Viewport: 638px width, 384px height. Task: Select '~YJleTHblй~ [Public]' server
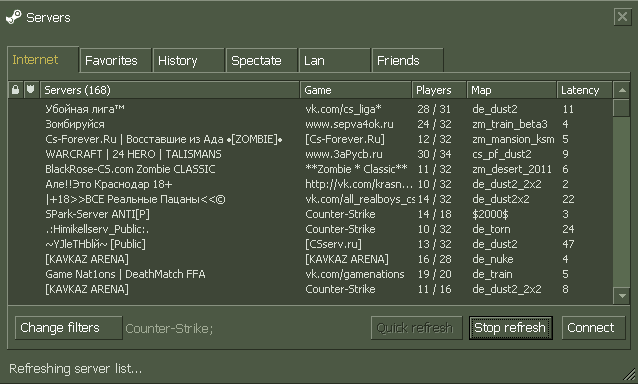[x=310, y=244]
